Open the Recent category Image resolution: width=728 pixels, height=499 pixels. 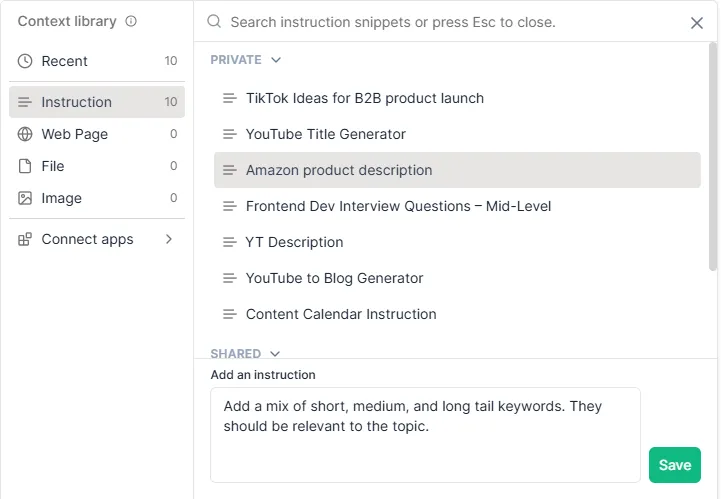pyautogui.click(x=65, y=61)
